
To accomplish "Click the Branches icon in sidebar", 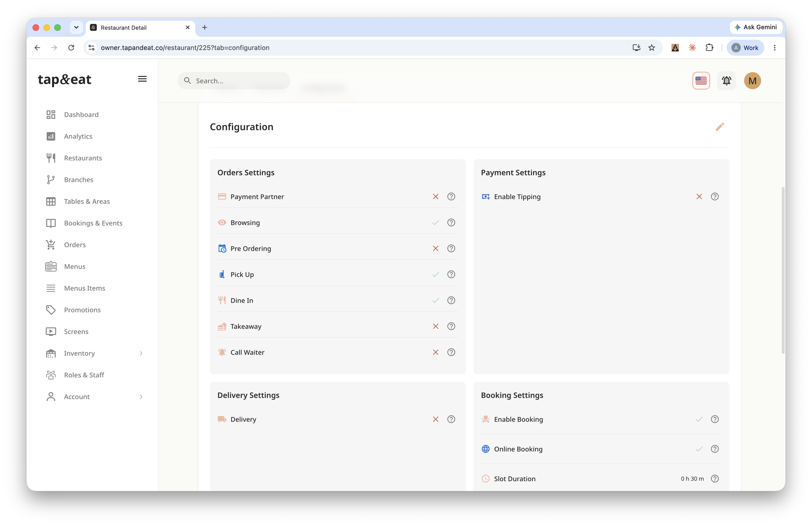I will 51,180.
